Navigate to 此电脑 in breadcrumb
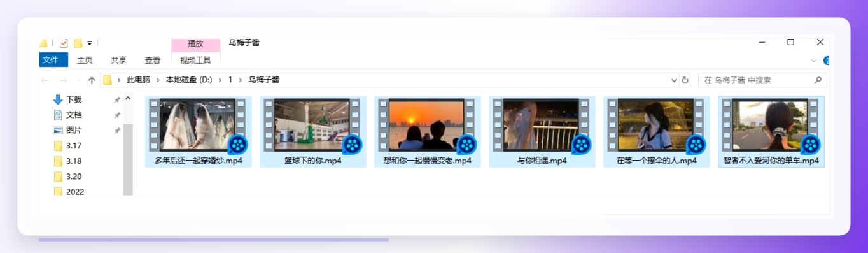This screenshot has width=868, height=253. pos(138,80)
